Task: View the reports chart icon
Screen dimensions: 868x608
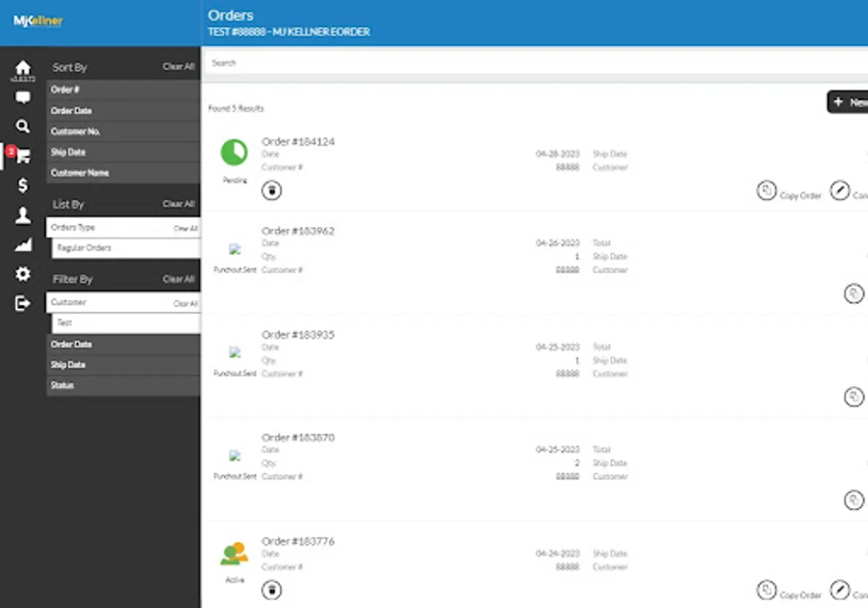Action: click(23, 245)
